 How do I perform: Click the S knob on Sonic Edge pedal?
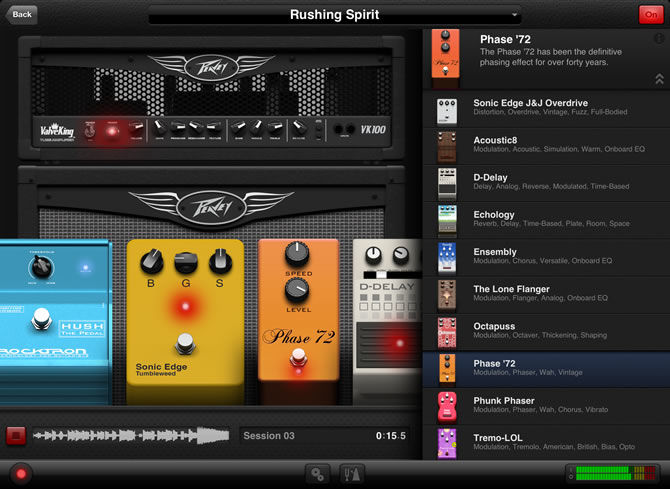click(220, 262)
